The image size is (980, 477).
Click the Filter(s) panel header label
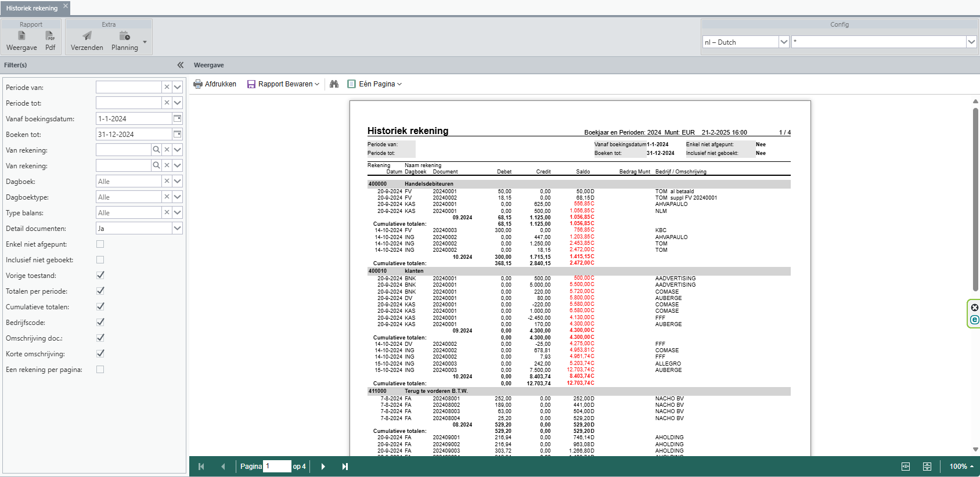click(16, 65)
